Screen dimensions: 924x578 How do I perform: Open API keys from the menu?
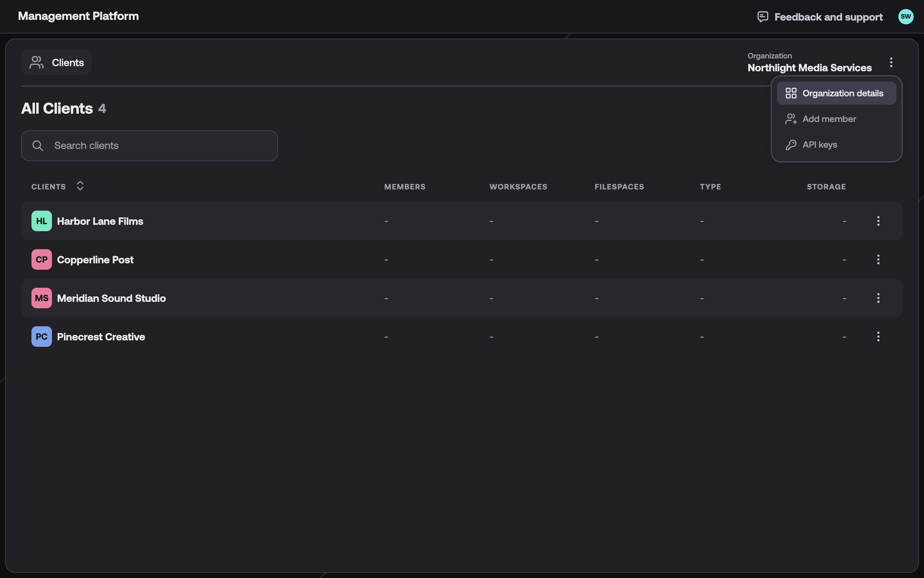click(x=836, y=145)
